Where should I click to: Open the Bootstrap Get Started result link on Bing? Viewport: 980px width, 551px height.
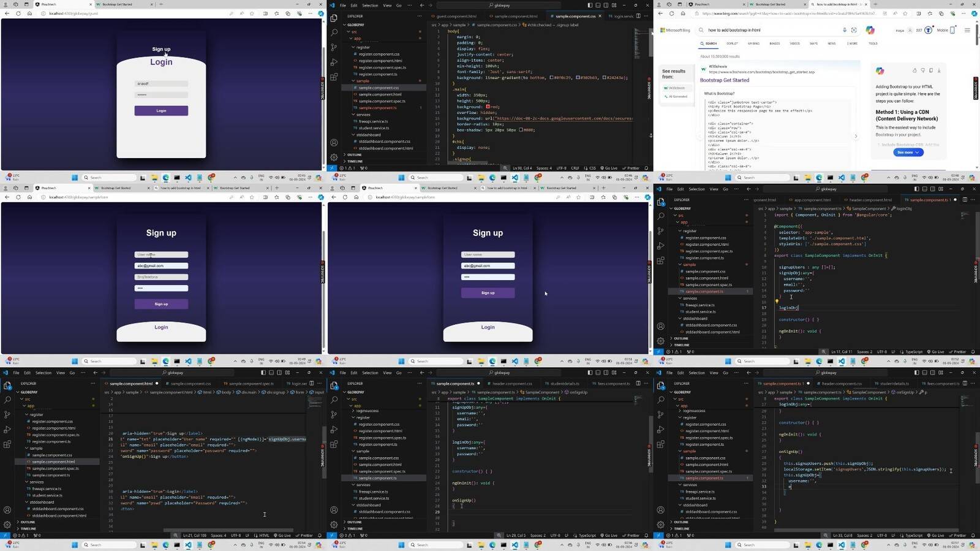(x=725, y=80)
